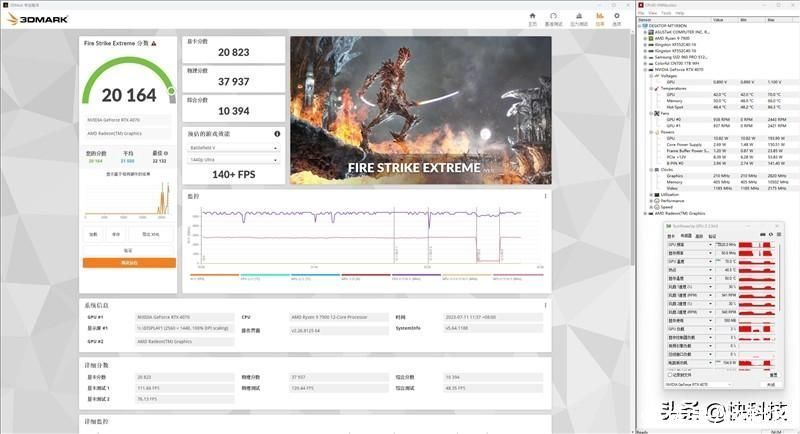Click the GPU-Z refresh icon
The image size is (800, 434).
[x=771, y=235]
